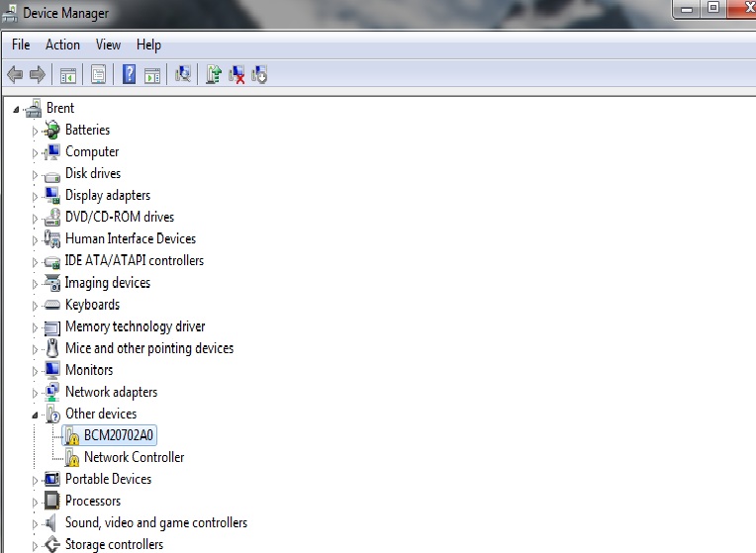756x553 pixels.
Task: Select the Computer category label
Action: [x=92, y=152]
